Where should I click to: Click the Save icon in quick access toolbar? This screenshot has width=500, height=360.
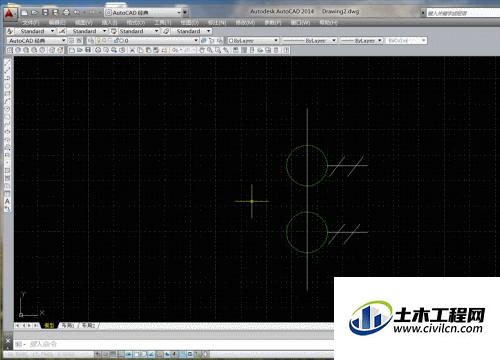[45, 13]
